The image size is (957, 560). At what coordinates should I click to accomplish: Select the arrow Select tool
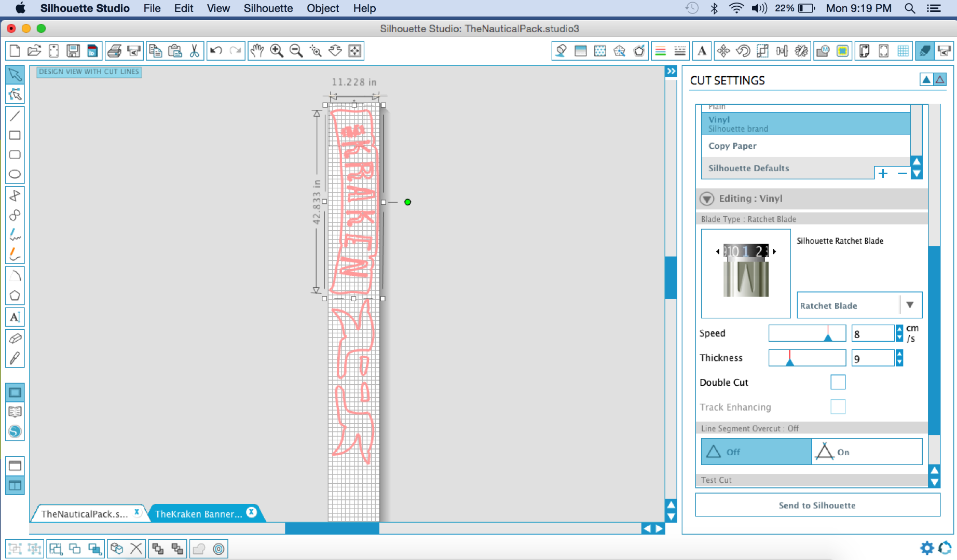(x=15, y=75)
